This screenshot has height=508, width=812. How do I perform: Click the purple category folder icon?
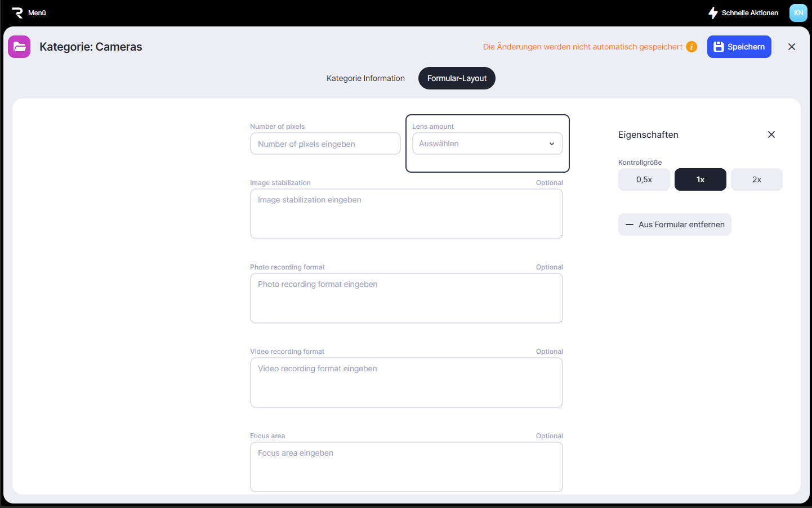pos(19,47)
